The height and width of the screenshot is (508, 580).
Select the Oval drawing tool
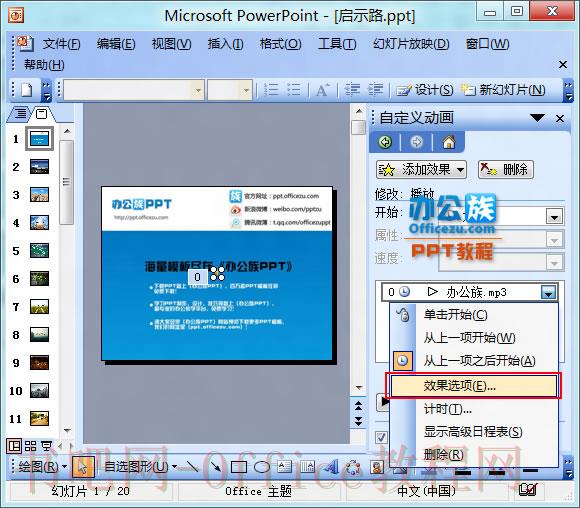coord(262,467)
